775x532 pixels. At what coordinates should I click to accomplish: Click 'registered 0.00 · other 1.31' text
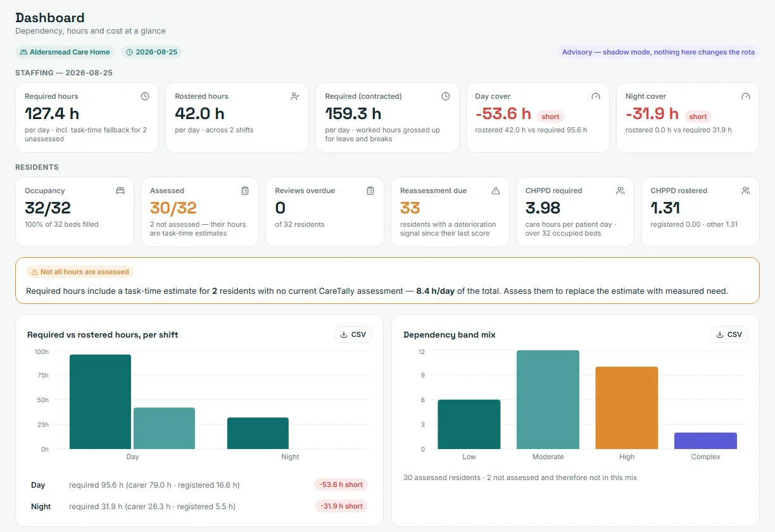coord(694,224)
